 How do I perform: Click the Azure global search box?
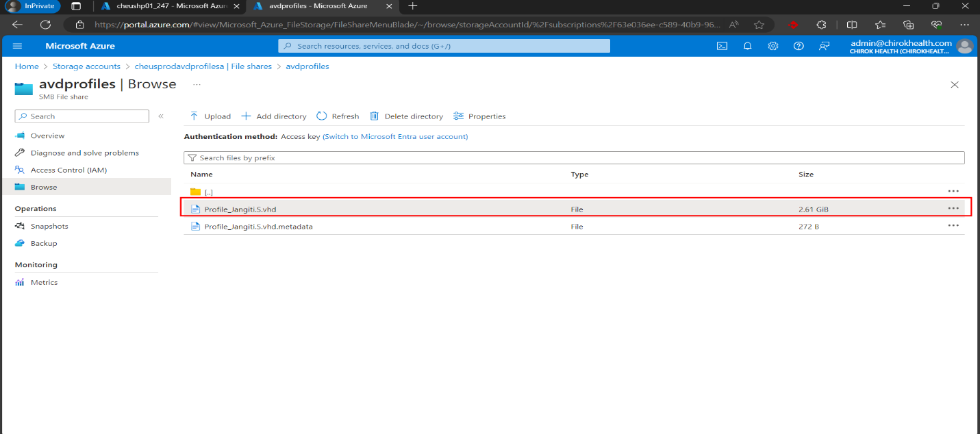tap(444, 46)
